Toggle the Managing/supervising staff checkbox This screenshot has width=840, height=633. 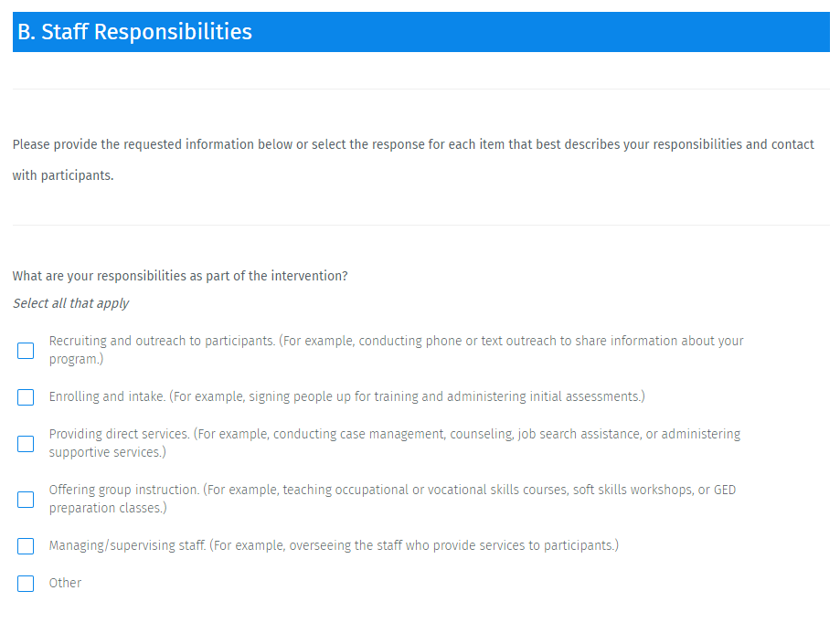(x=26, y=546)
